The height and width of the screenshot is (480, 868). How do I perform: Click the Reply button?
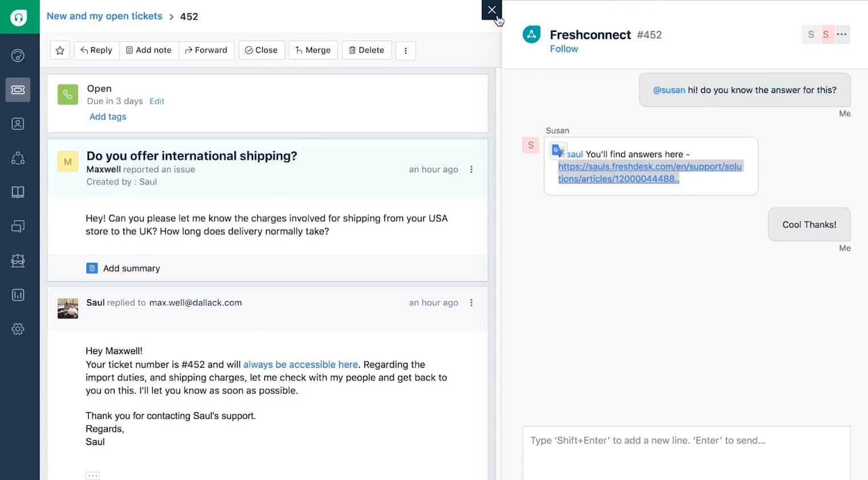pos(96,50)
